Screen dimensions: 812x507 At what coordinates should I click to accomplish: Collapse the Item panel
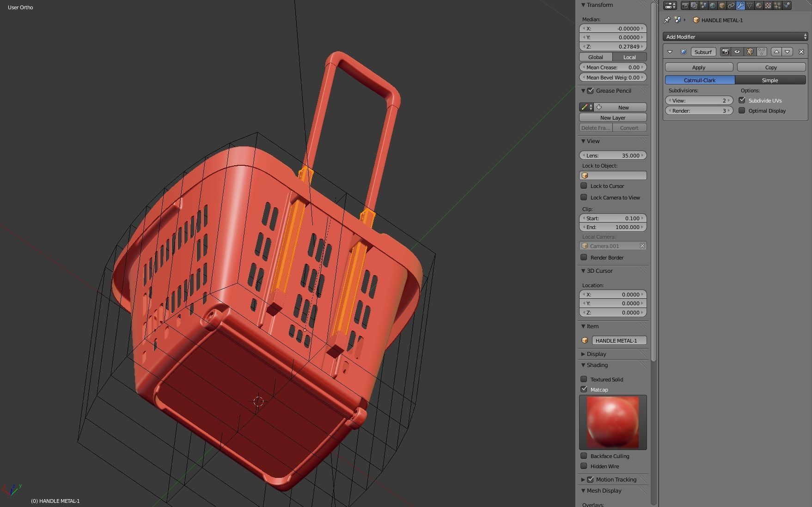583,326
